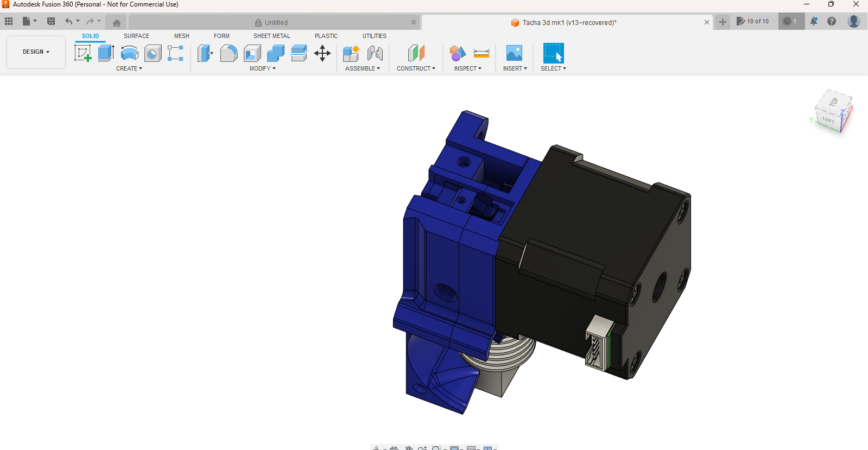Click the Offset Plane construct icon
Screen dimensions: 868x450
pos(416,53)
